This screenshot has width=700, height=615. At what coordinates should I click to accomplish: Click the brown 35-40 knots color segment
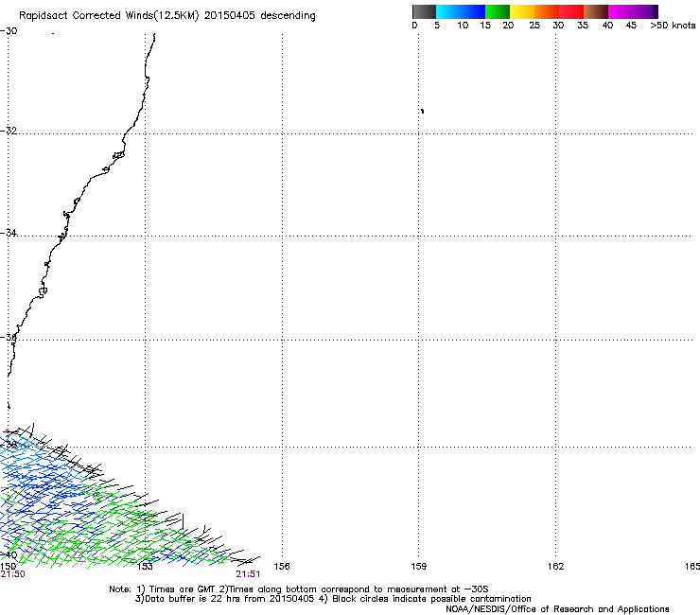pyautogui.click(x=596, y=11)
